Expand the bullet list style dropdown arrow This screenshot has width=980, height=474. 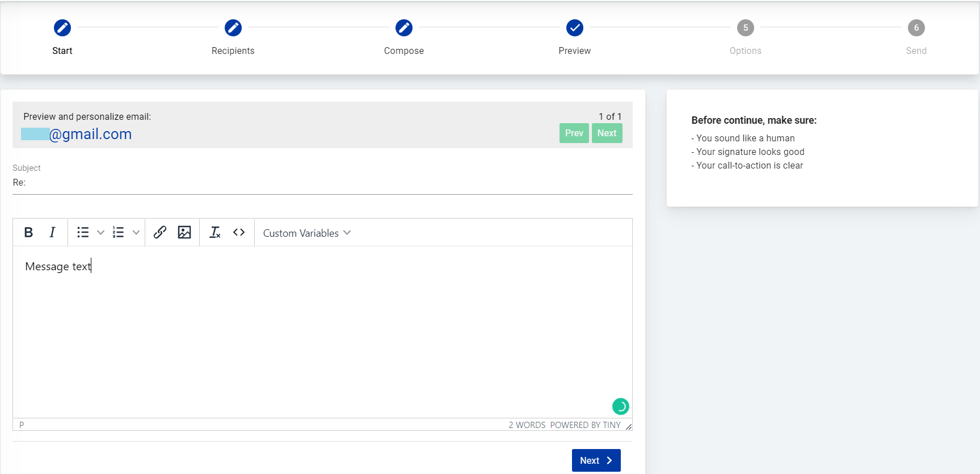[x=100, y=232]
